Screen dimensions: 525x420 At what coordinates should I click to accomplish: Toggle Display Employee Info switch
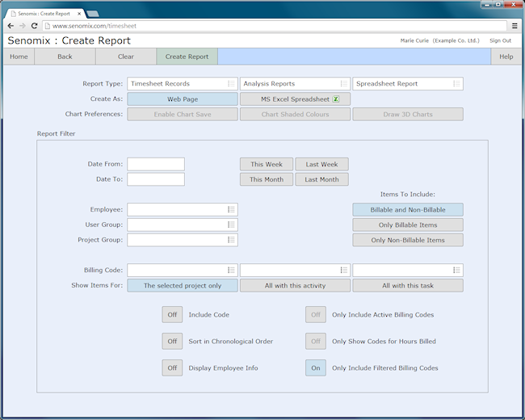point(172,367)
